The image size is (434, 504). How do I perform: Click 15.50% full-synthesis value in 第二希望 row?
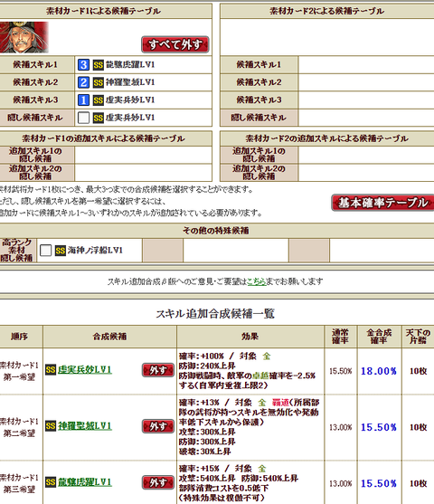point(379,427)
